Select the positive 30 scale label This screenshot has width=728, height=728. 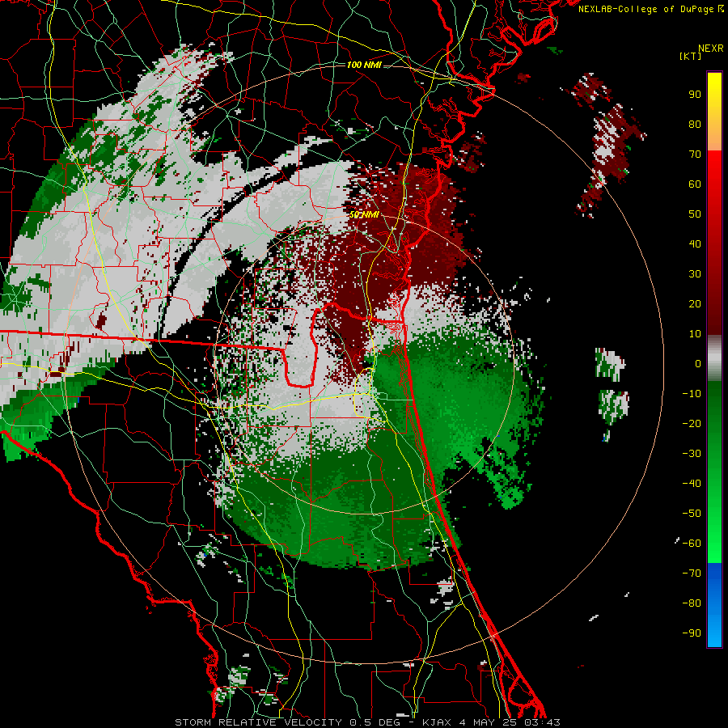coord(695,274)
